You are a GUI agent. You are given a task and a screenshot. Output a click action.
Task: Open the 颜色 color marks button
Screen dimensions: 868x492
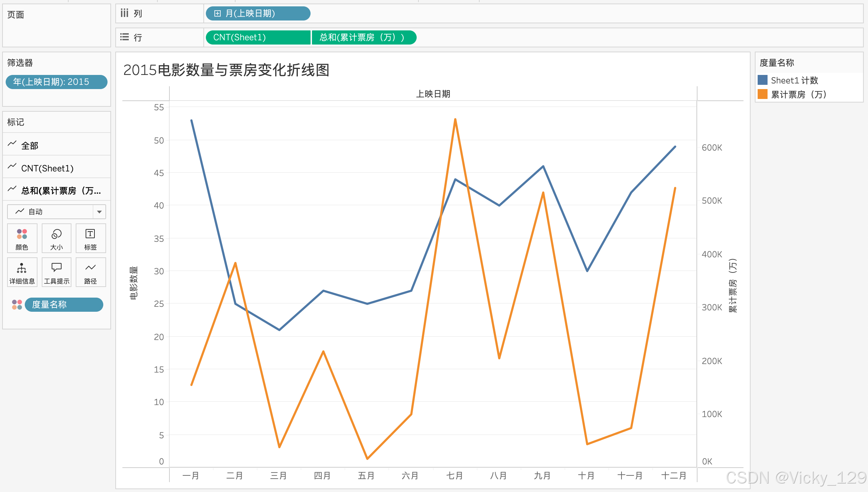(22, 238)
